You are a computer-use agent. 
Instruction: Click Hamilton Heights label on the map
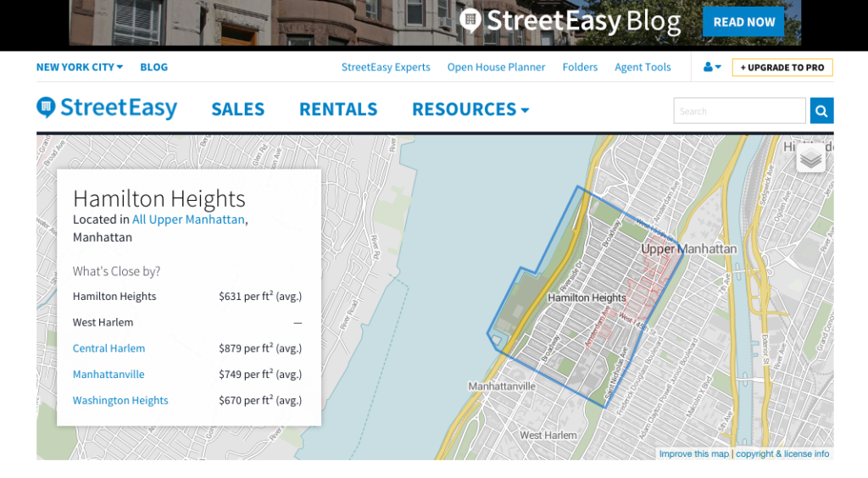(587, 297)
